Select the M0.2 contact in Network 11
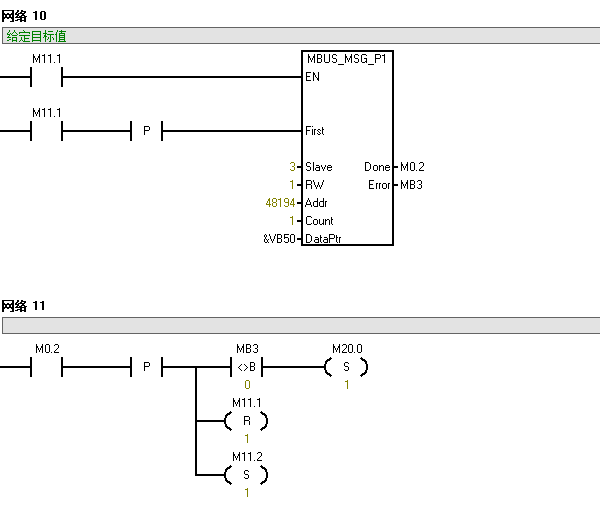 (x=46, y=367)
